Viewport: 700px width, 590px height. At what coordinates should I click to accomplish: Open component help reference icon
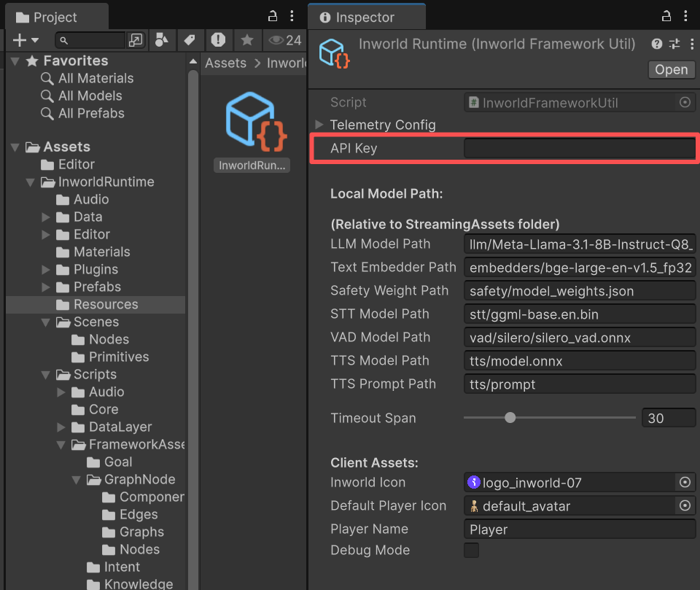click(657, 44)
